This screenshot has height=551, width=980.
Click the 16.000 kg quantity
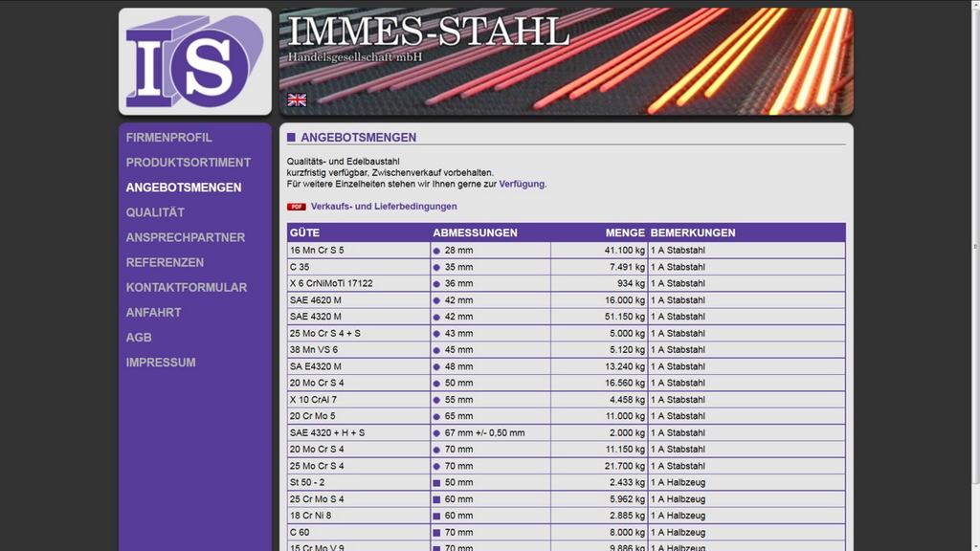pyautogui.click(x=599, y=299)
